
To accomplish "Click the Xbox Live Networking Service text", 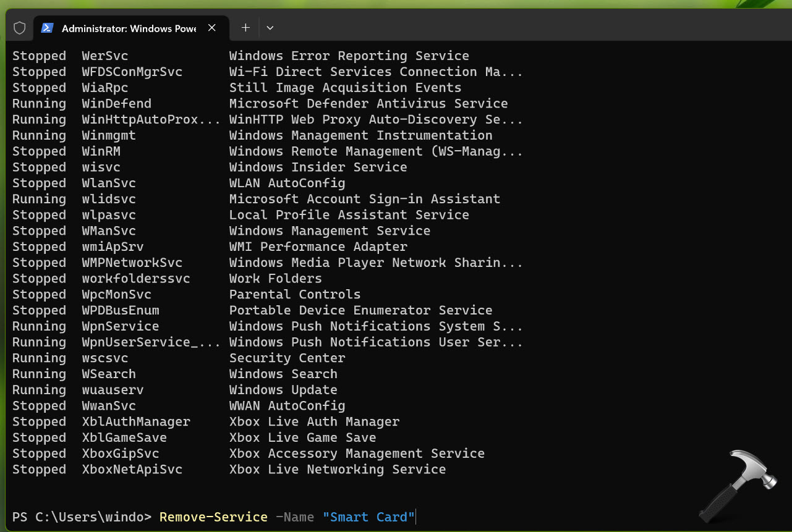I will coord(337,470).
